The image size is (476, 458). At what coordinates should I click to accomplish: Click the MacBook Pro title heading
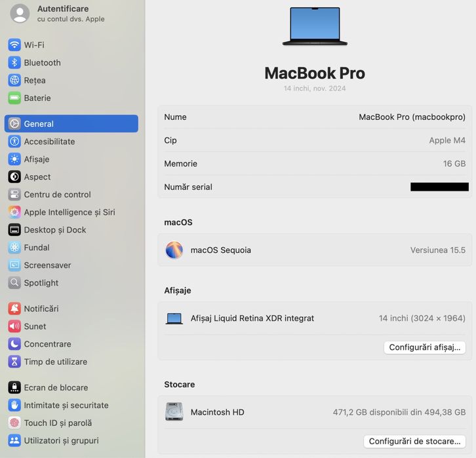click(x=315, y=73)
